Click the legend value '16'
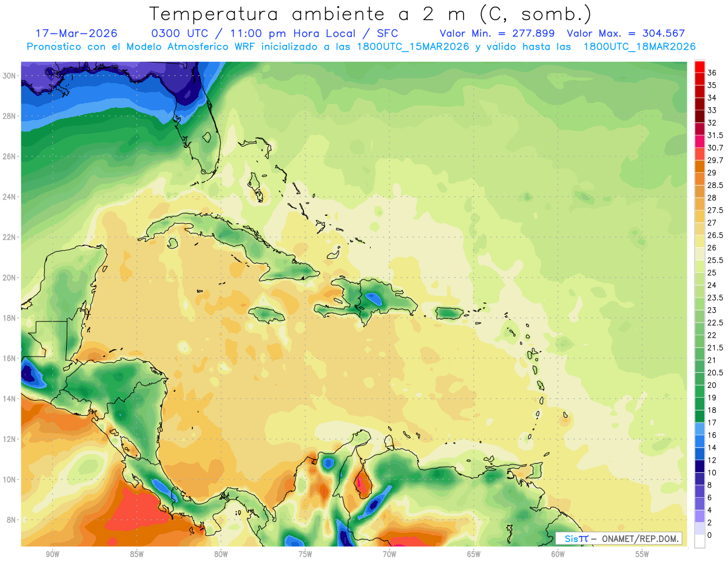Screen dimensions: 728x562 [x=712, y=435]
